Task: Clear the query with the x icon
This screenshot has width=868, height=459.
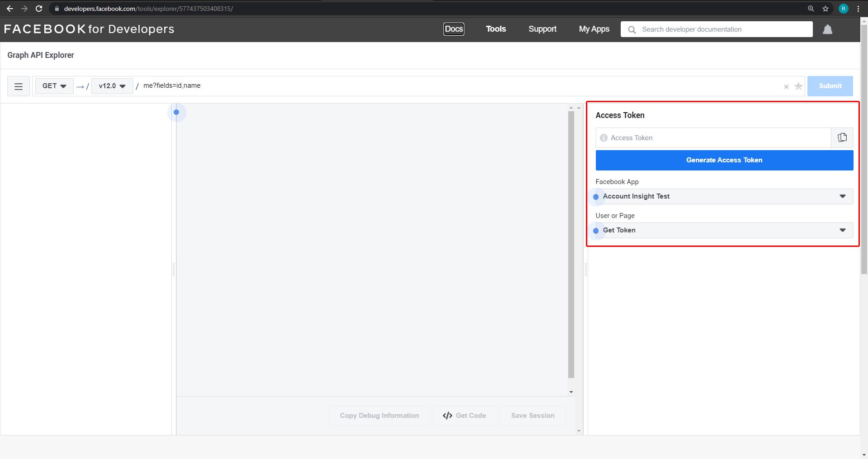Action: (786, 87)
